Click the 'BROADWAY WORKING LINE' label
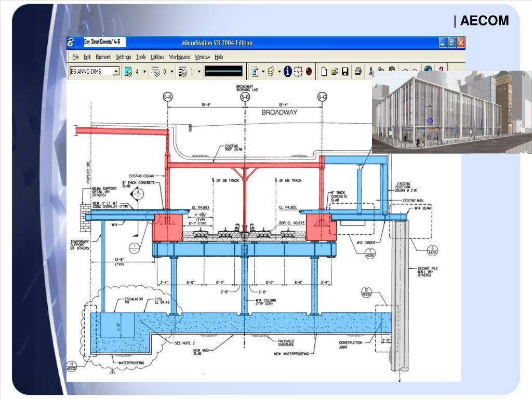 247,88
